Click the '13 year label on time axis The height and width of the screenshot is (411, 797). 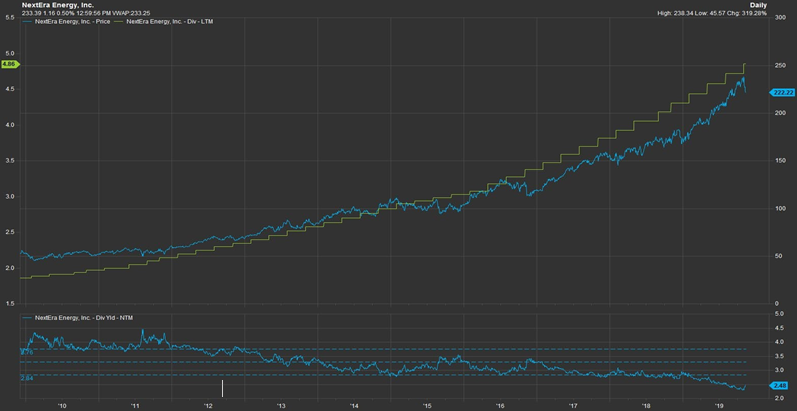pos(281,406)
